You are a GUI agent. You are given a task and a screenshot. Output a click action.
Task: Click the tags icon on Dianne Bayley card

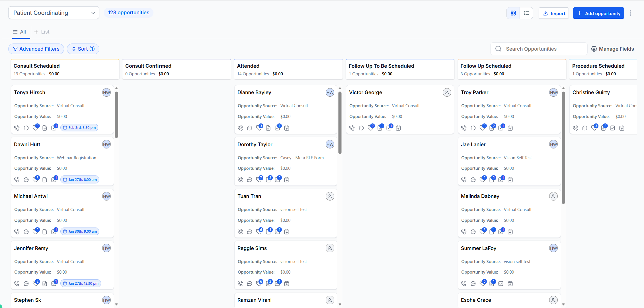pyautogui.click(x=259, y=128)
